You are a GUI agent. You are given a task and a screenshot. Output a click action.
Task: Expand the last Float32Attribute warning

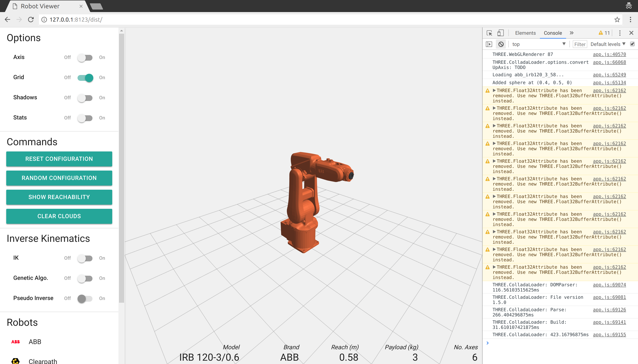pos(494,267)
